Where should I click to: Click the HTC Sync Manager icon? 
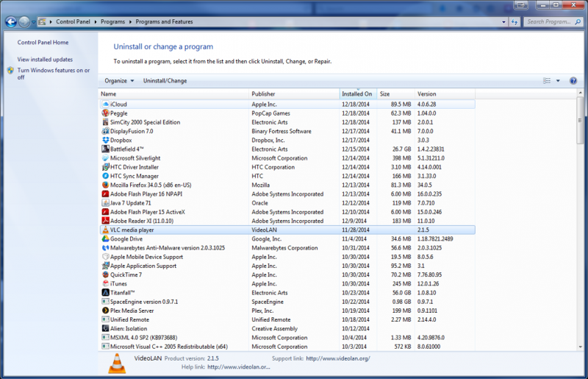[105, 176]
